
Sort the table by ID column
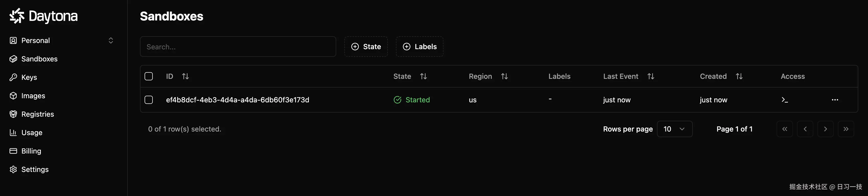click(x=185, y=77)
